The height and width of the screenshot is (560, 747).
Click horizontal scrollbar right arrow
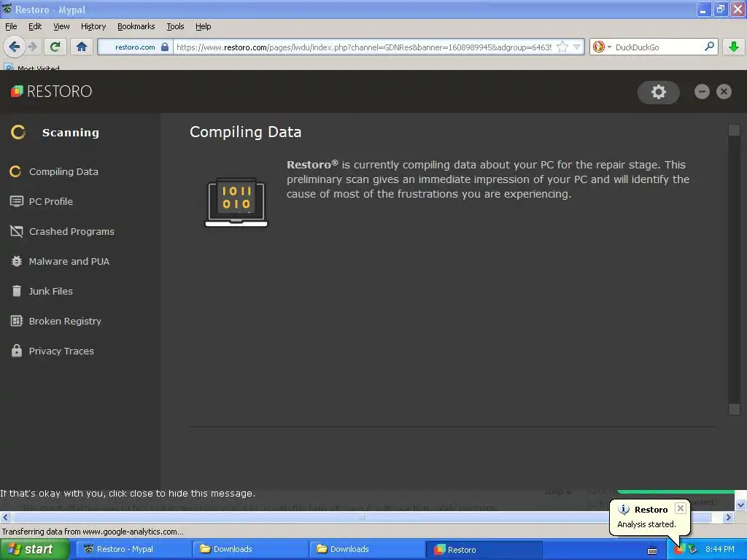[x=729, y=517]
